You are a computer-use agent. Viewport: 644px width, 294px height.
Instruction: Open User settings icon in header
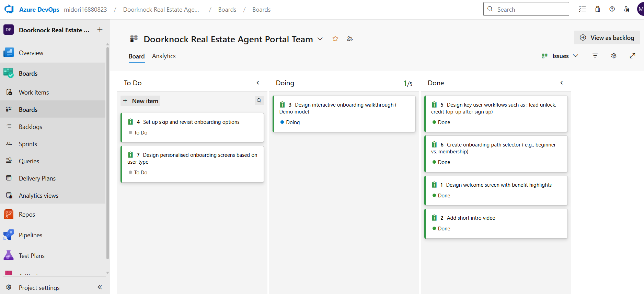tap(626, 9)
